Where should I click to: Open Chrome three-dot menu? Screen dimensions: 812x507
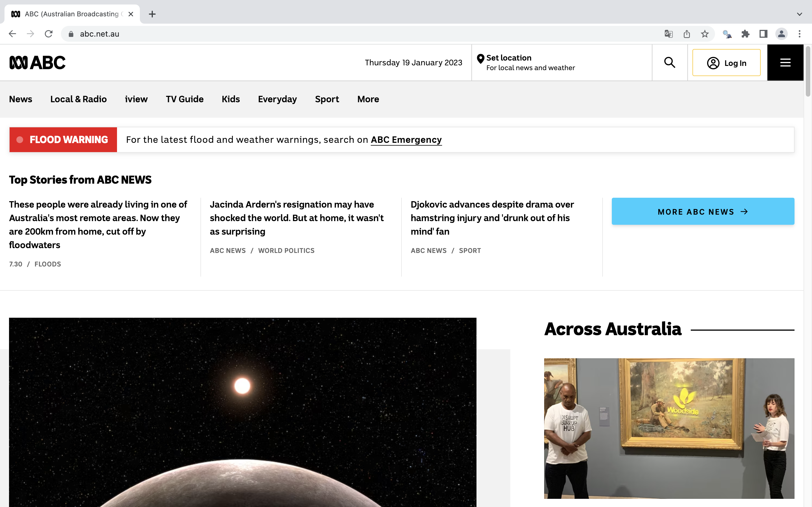800,34
